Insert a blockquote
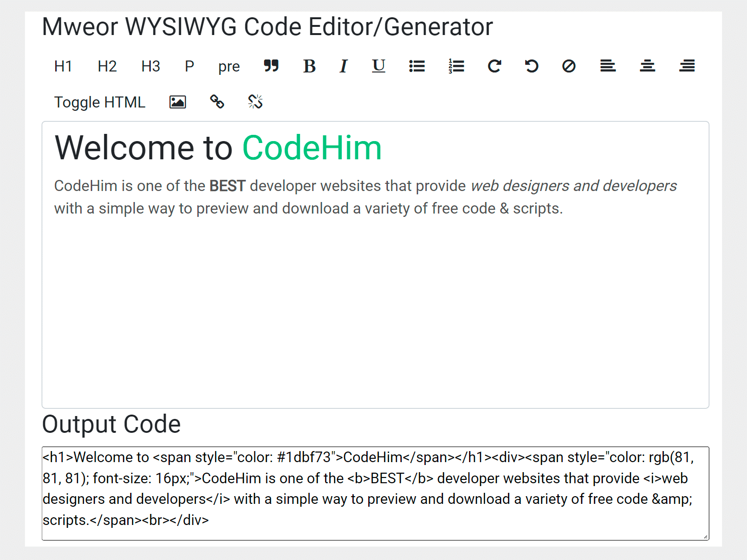The image size is (747, 560). [x=271, y=66]
